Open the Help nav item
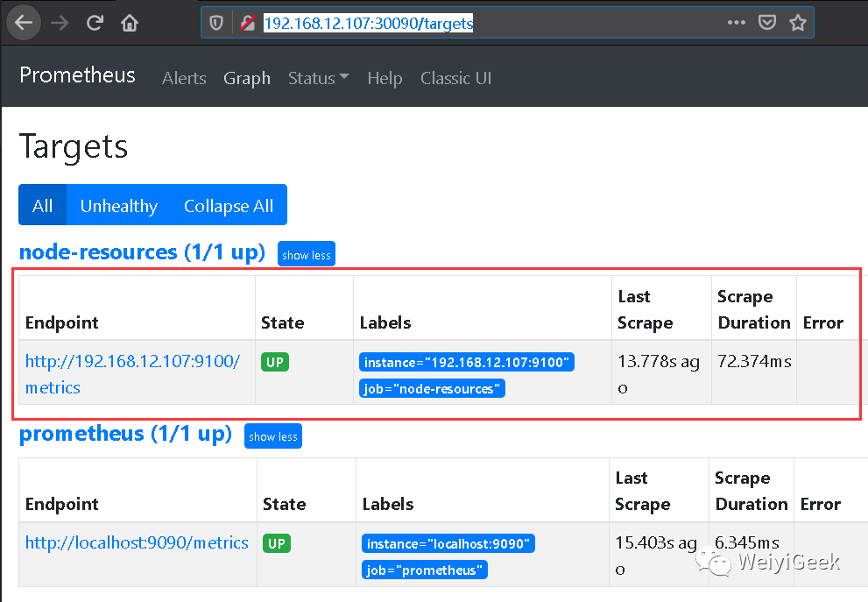 coord(385,78)
